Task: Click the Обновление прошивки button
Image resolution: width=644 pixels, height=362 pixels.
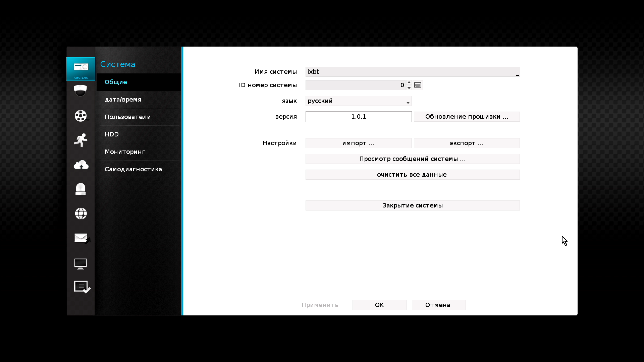Action: [467, 117]
